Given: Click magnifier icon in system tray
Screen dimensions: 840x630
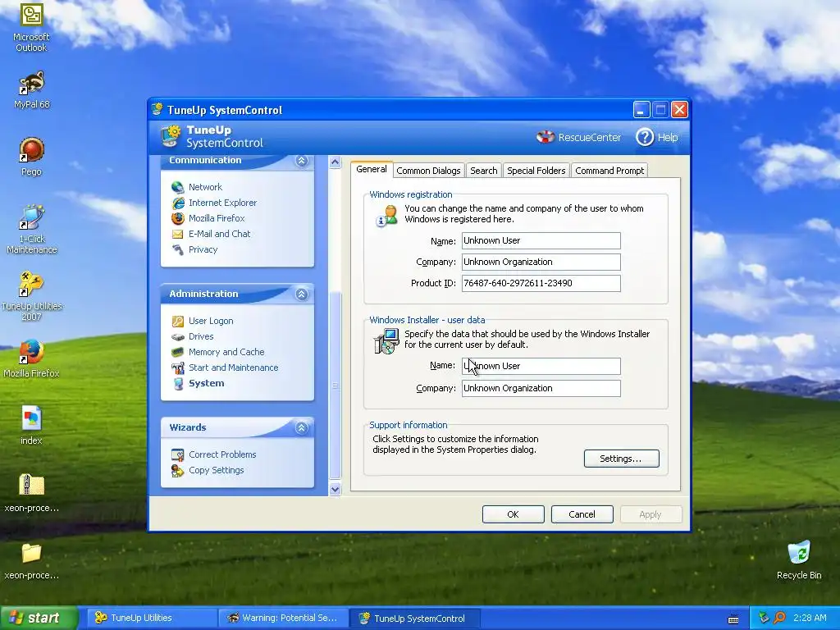Looking at the screenshot, I should pyautogui.click(x=780, y=619).
